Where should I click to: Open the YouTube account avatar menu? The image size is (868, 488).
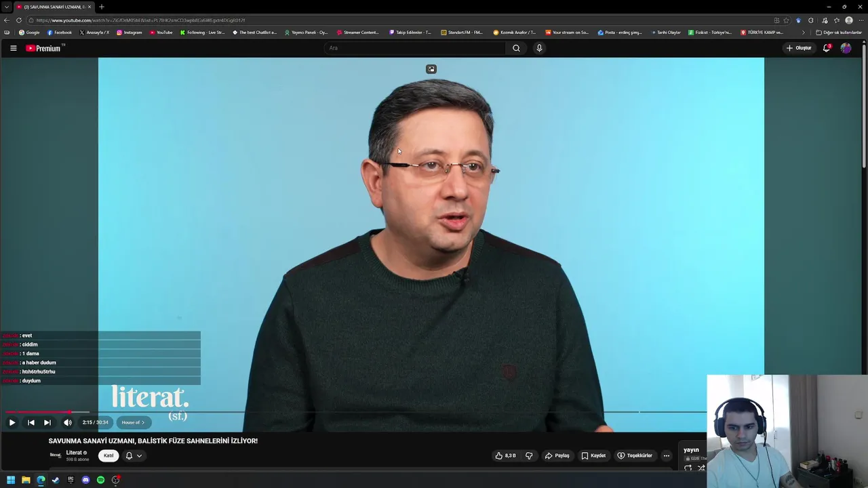846,48
